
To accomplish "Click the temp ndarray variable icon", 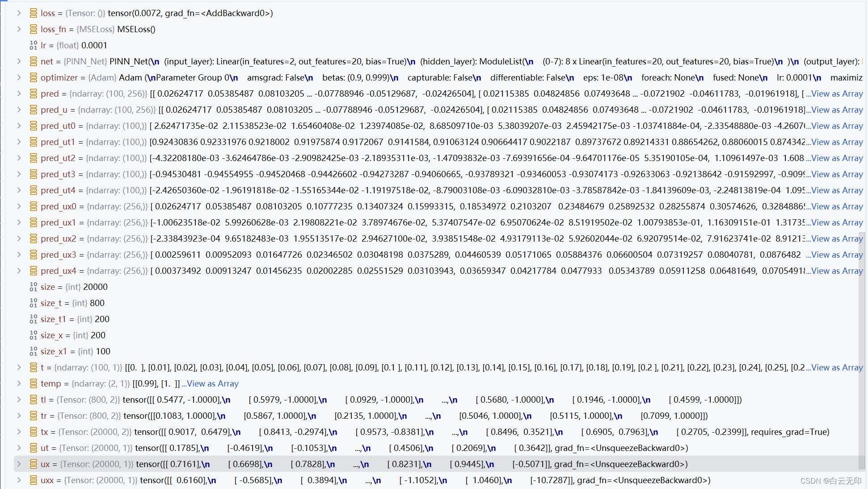I will pyautogui.click(x=34, y=383).
